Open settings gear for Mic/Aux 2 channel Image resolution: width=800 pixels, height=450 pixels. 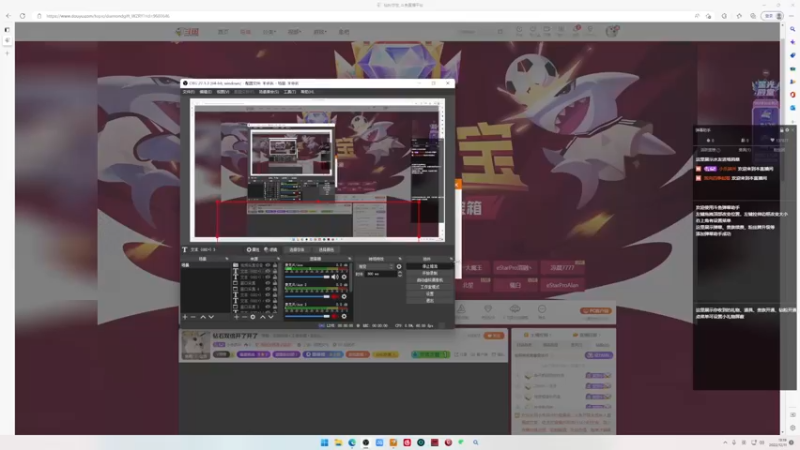pos(344,296)
